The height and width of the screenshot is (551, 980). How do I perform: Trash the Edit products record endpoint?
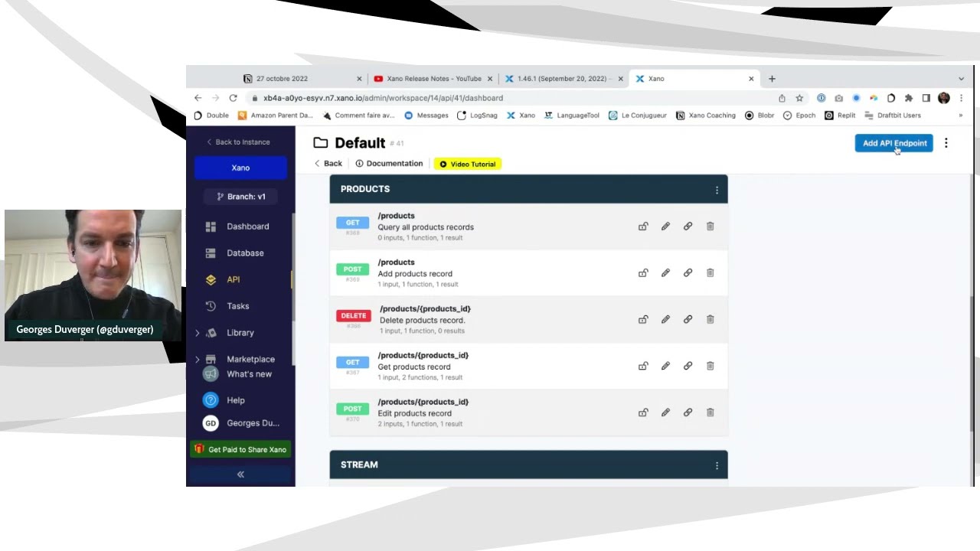tap(710, 412)
